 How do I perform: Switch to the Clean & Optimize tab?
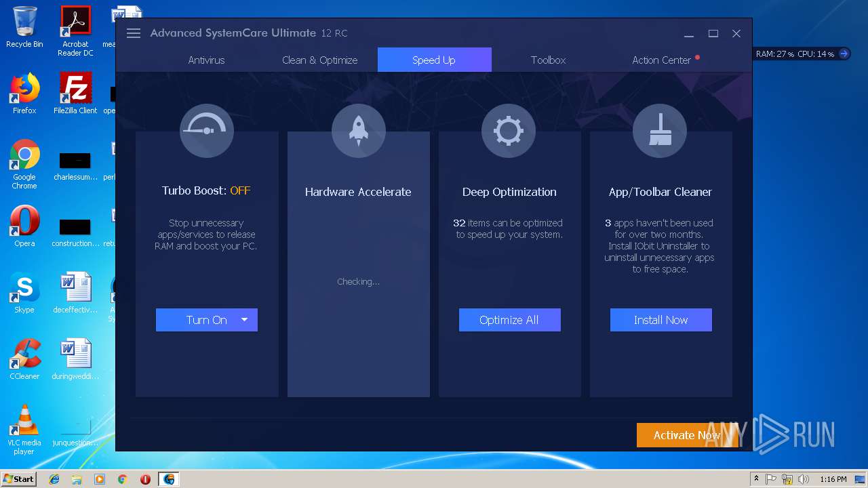pos(320,60)
